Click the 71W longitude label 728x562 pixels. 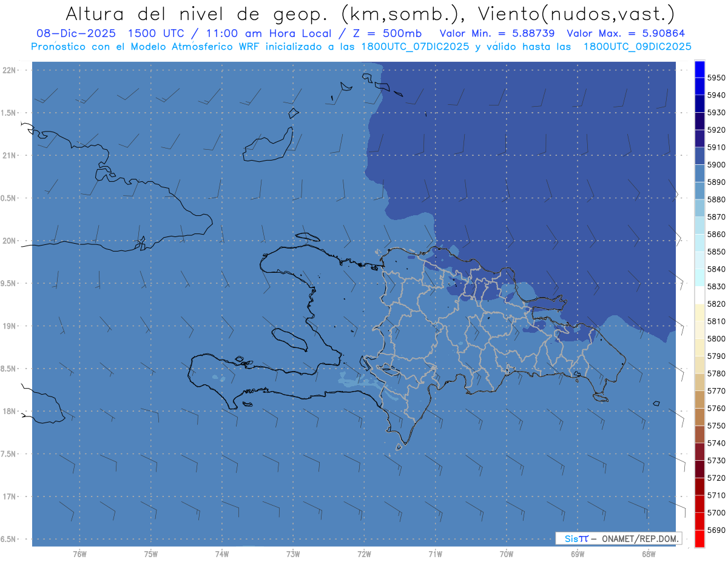coord(435,554)
